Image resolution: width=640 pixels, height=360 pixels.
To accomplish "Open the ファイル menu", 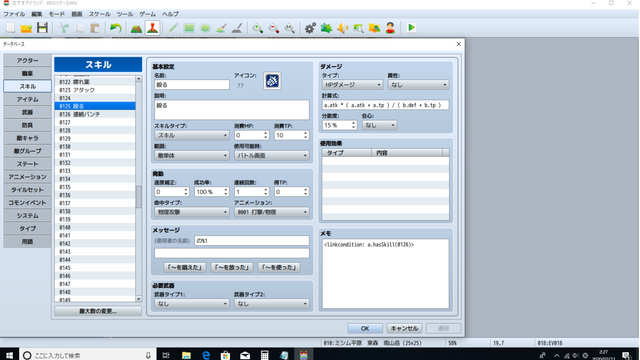I will 14,14.
